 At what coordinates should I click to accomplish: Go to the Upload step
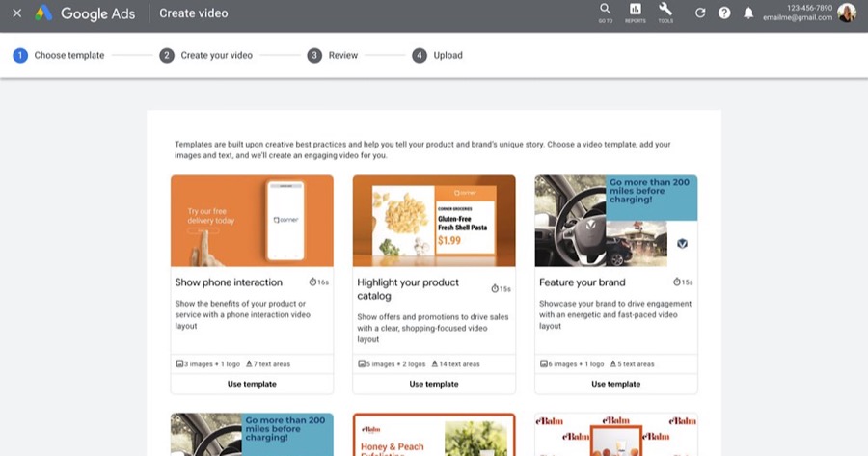click(437, 55)
